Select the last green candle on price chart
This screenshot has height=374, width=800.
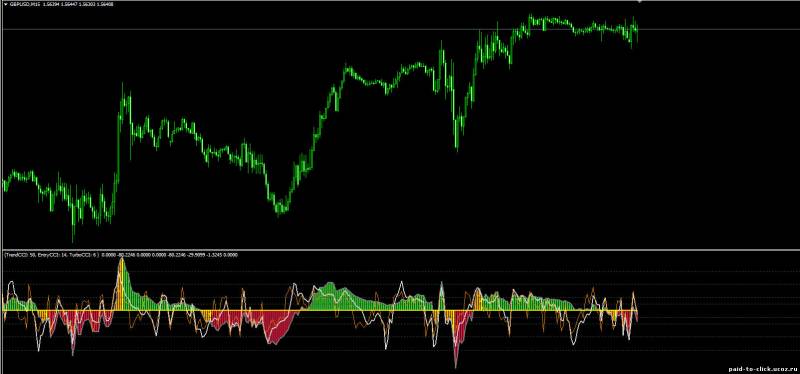(x=637, y=32)
